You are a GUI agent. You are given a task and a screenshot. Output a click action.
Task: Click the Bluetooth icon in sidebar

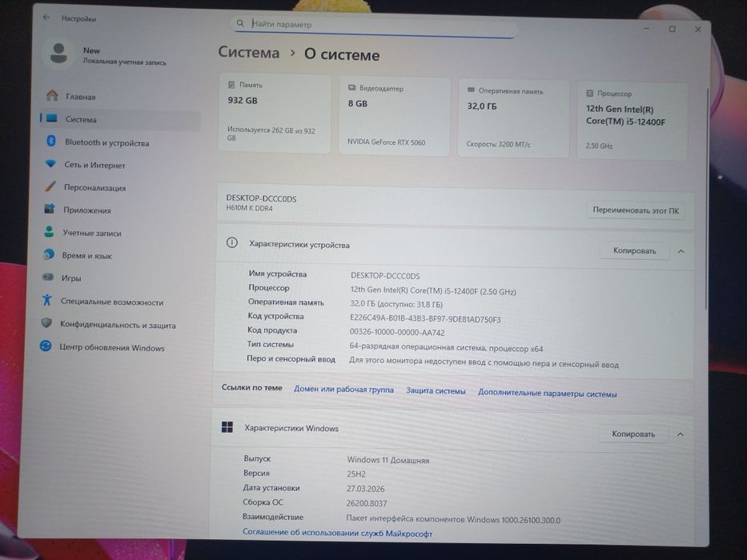pyautogui.click(x=51, y=141)
